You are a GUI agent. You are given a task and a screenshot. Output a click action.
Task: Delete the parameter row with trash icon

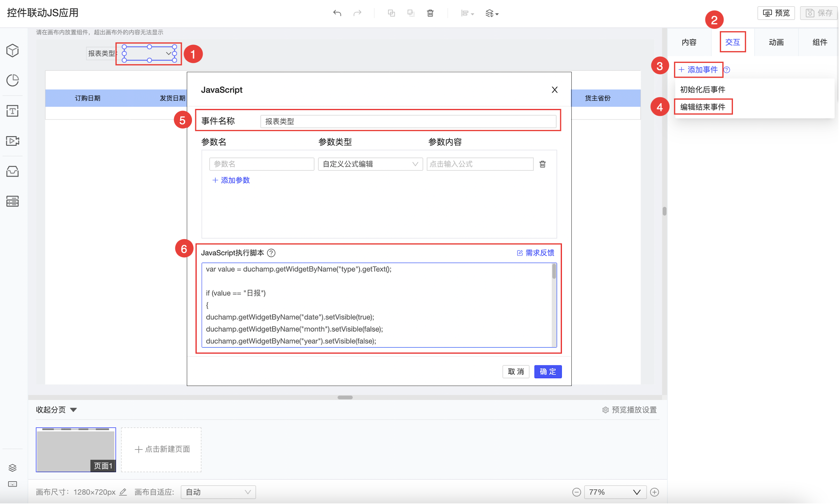[542, 164]
